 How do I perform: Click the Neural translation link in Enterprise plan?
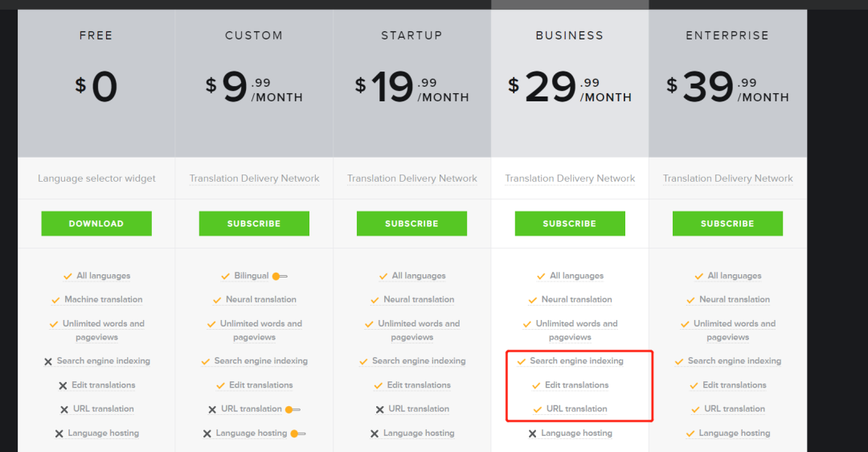734,299
